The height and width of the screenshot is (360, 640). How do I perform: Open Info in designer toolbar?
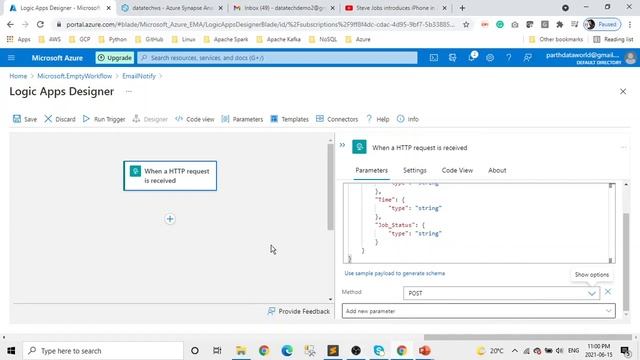(407, 119)
